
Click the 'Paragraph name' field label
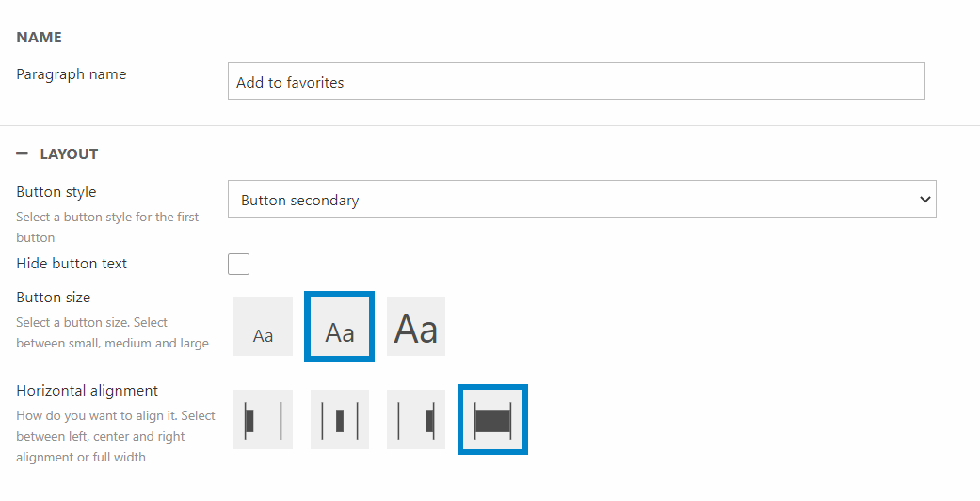click(71, 74)
